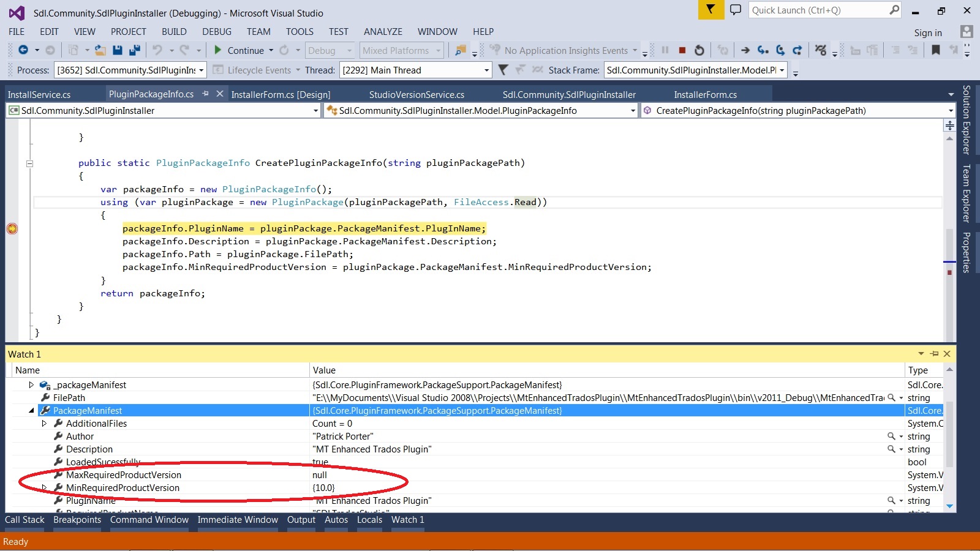Click the Step Out icon
Image resolution: width=980 pixels, height=551 pixels.
pyautogui.click(x=797, y=50)
